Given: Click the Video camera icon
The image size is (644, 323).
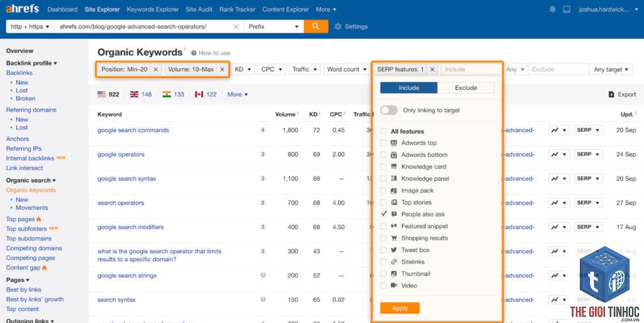Looking at the screenshot, I should point(394,286).
